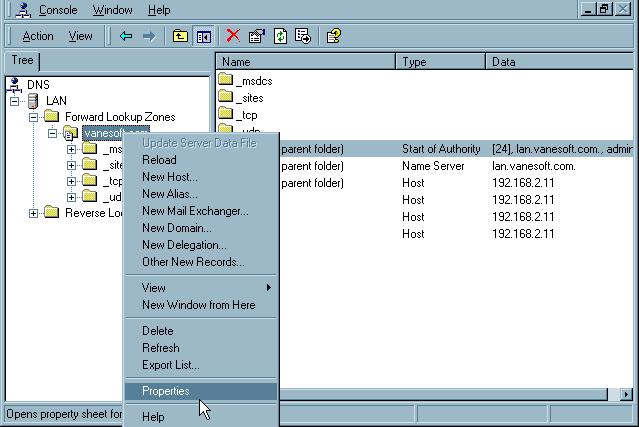639x427 pixels.
Task: Choose New Delegation... from context menu
Action: [201, 245]
